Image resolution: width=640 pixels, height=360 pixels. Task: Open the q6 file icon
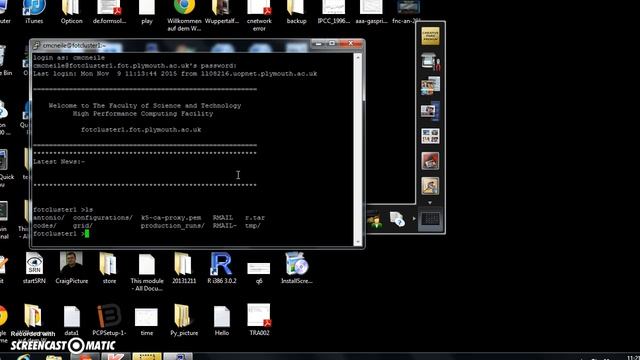(259, 272)
